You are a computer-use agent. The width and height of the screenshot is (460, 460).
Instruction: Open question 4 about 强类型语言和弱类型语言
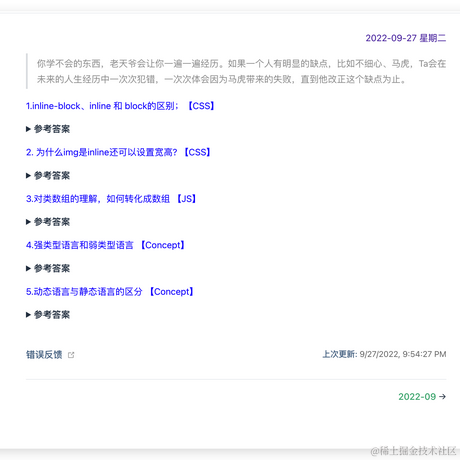click(106, 245)
